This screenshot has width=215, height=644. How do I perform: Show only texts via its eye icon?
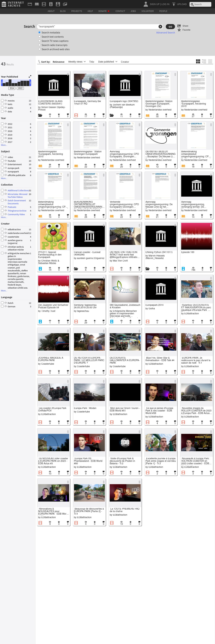click(x=6, y=104)
